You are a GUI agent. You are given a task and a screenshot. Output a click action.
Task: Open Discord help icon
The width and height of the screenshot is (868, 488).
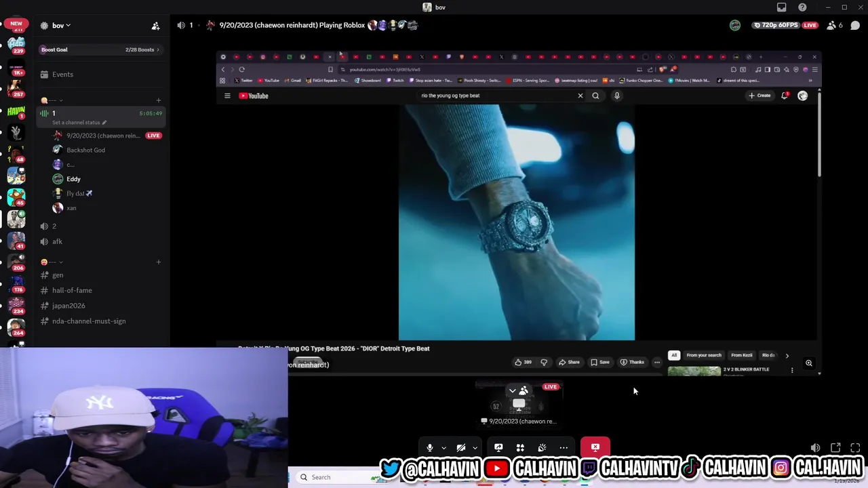pyautogui.click(x=802, y=7)
